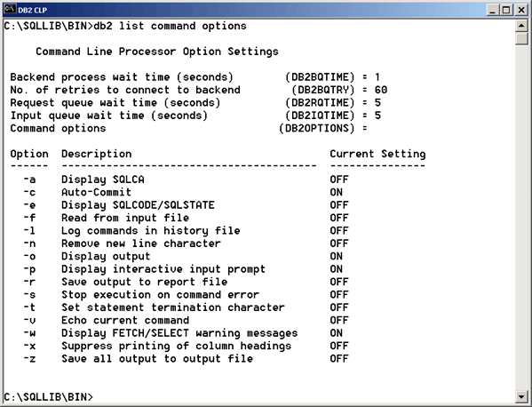Click the DB2OPTIONS variable label

(317, 128)
